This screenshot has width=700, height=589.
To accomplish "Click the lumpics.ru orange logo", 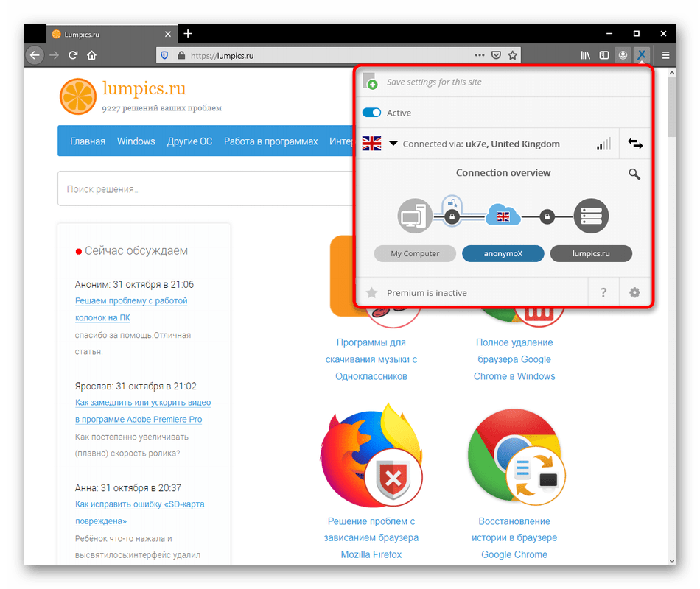I will tap(78, 96).
